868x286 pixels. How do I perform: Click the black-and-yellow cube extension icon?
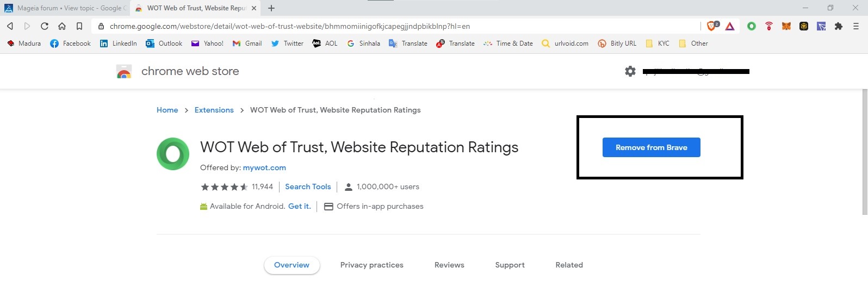tap(804, 26)
